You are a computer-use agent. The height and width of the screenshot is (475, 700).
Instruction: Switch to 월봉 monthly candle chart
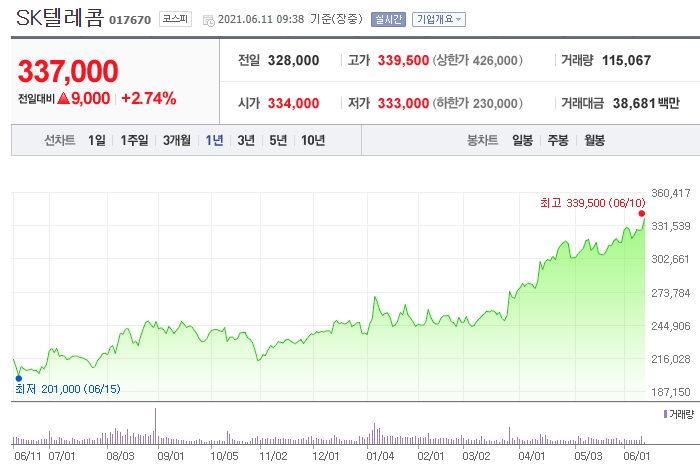tap(594, 140)
